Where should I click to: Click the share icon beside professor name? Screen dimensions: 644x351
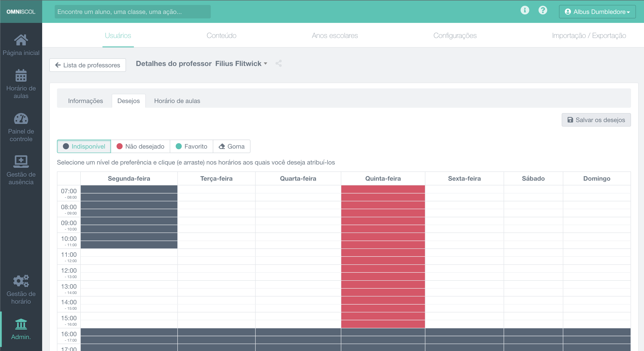[x=278, y=64]
